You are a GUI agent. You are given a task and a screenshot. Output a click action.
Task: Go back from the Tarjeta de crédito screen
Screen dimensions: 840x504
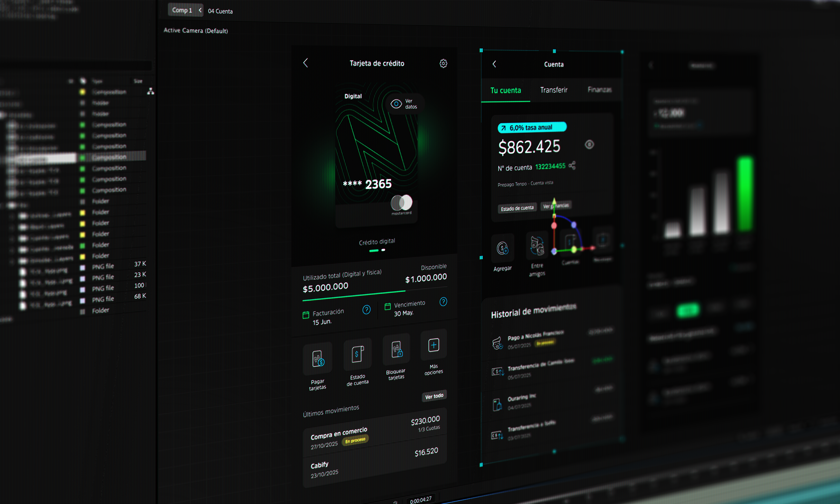click(305, 63)
